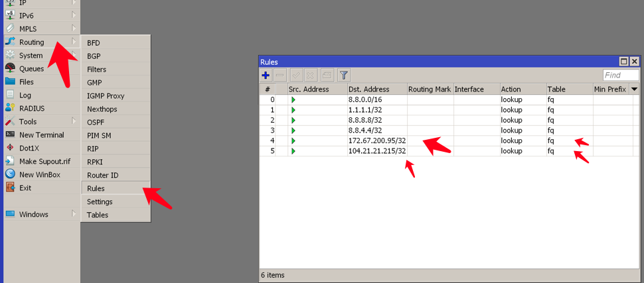Click the Exit door icon

tap(11, 188)
